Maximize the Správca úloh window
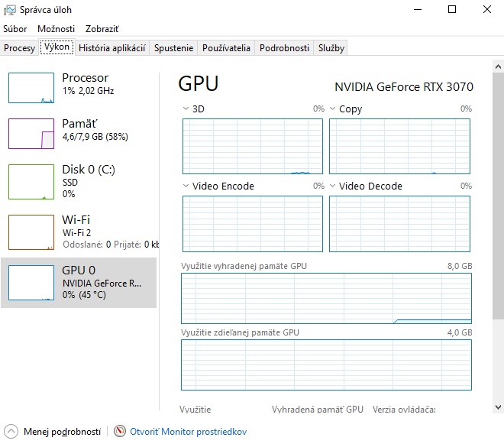 pos(452,10)
